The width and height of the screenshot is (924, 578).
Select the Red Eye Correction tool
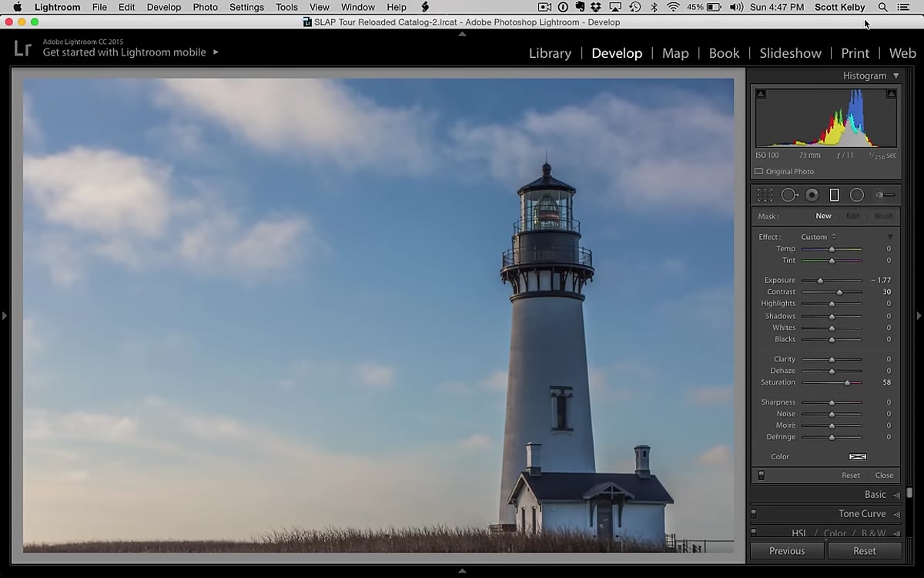[812, 195]
